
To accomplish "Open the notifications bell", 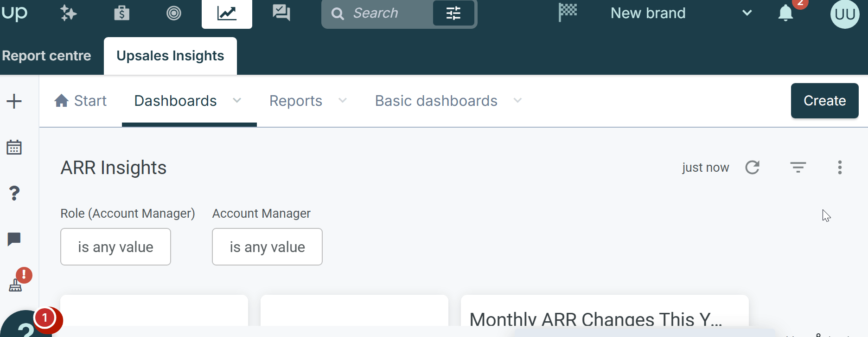I will 785,13.
